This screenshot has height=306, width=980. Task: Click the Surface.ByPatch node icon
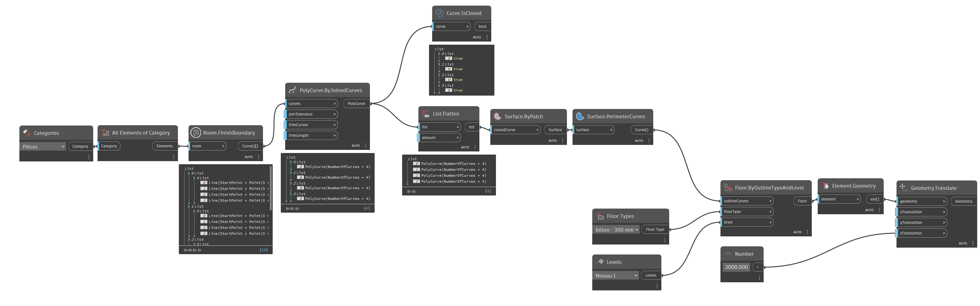click(497, 116)
